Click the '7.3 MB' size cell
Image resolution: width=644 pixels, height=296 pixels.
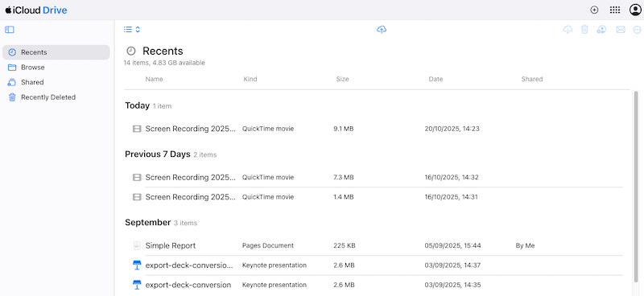[x=344, y=177]
